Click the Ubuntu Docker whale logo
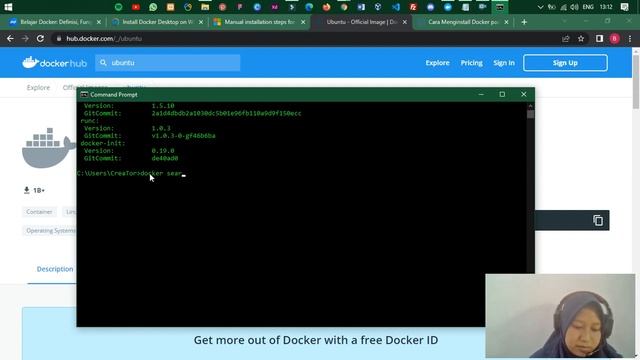Screen dimensions: 640x360 pyautogui.click(x=49, y=148)
